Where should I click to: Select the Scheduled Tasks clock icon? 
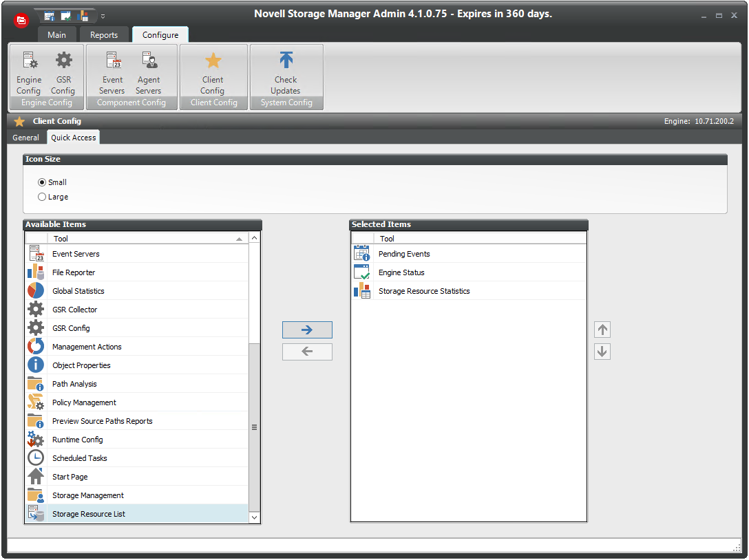click(x=36, y=458)
